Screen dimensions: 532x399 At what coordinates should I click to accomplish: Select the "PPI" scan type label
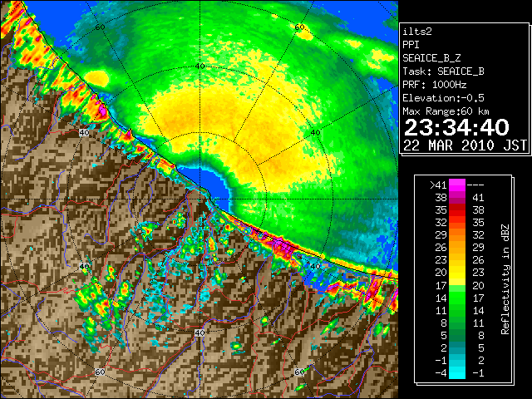click(x=411, y=45)
